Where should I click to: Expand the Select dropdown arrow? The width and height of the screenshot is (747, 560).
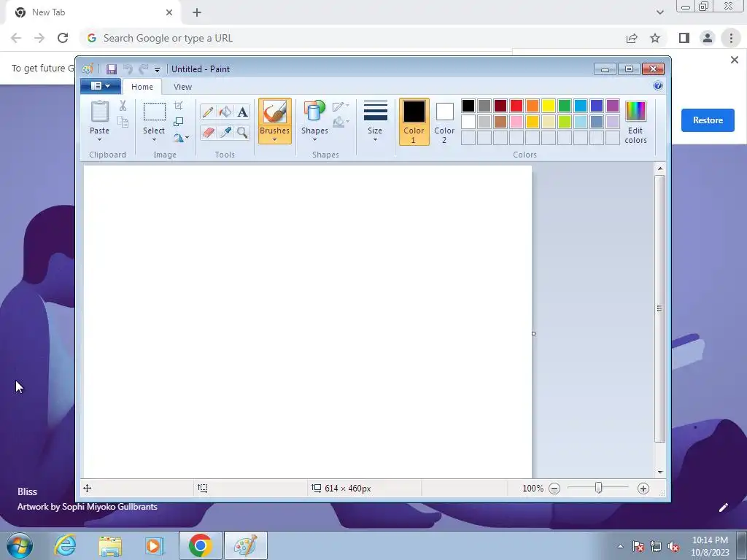coord(155,139)
